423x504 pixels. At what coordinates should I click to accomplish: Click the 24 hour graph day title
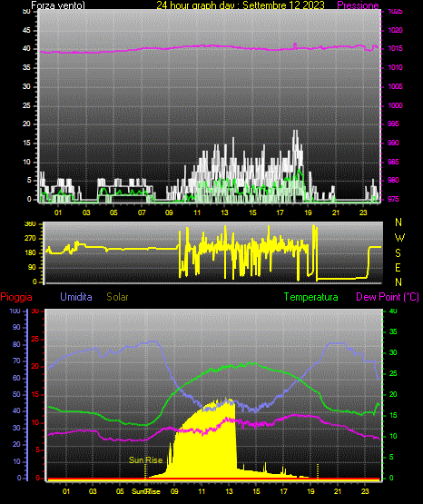(241, 5)
